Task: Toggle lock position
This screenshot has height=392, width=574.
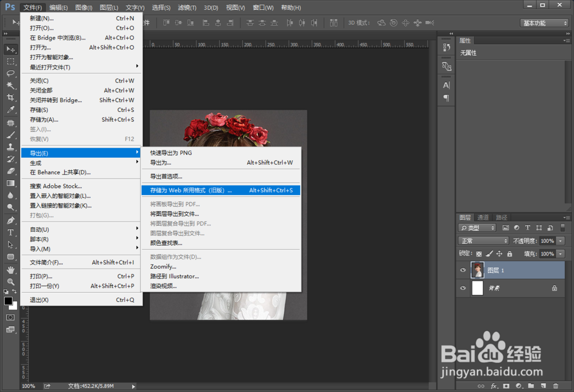Action: pos(499,254)
